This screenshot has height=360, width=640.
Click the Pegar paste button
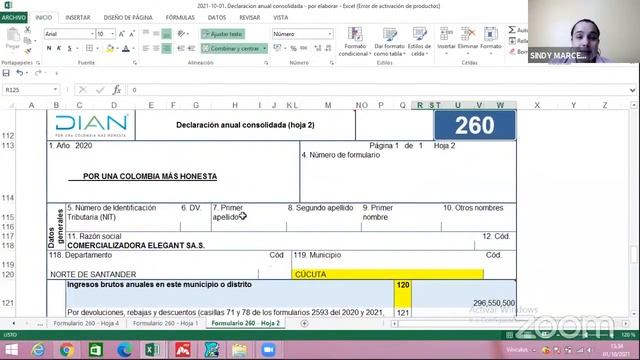(13, 39)
